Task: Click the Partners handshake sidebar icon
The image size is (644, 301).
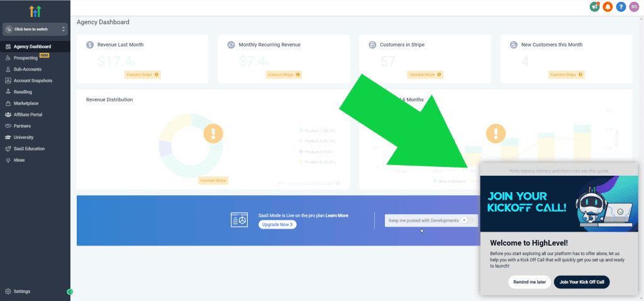Action: pos(8,126)
